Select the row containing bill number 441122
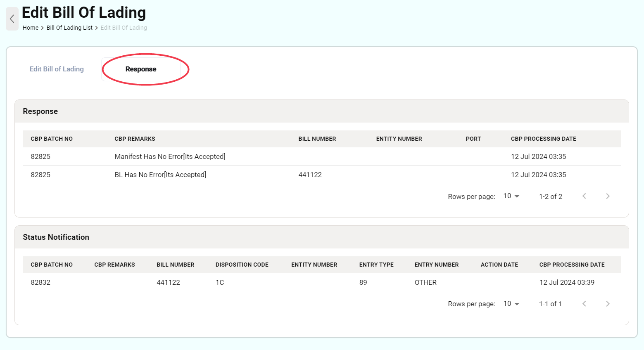The image size is (644, 350). [x=310, y=175]
